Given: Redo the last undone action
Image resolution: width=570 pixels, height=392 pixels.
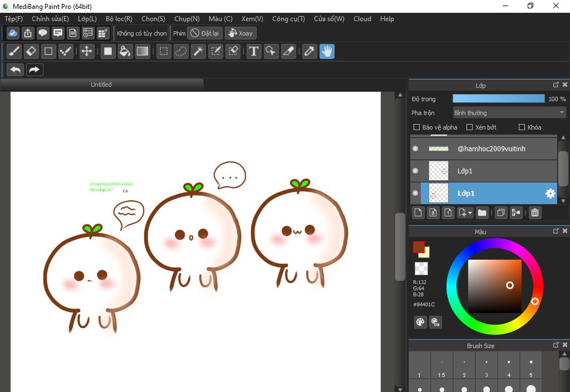Looking at the screenshot, I should (x=35, y=70).
